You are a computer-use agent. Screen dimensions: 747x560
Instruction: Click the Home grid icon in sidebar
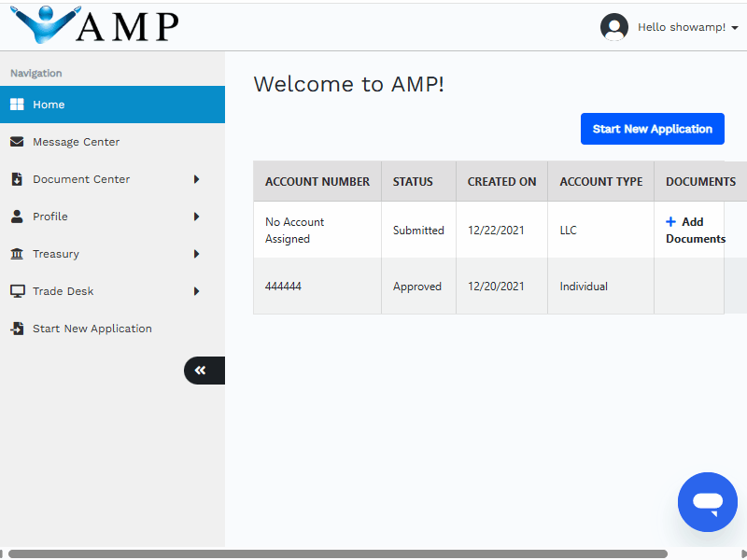click(17, 105)
